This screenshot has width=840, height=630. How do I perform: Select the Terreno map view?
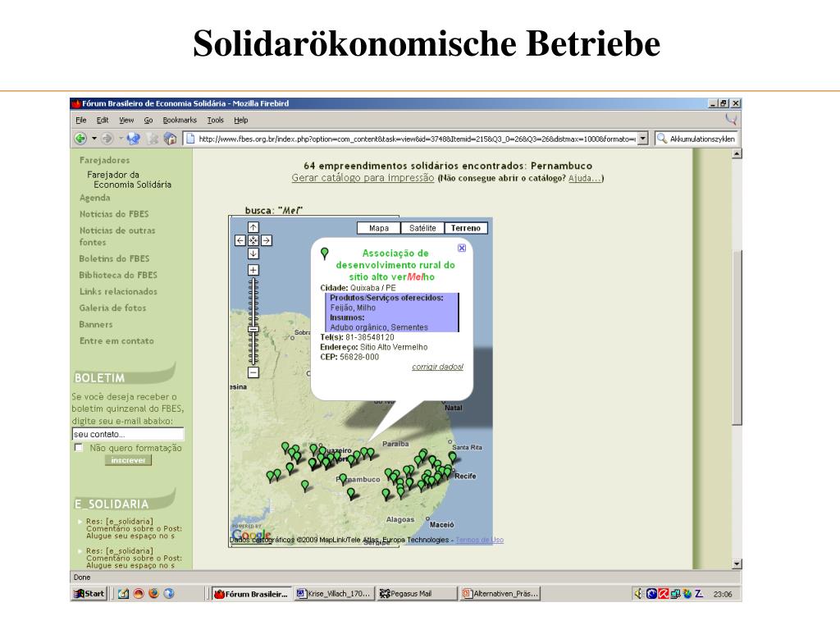pos(466,228)
